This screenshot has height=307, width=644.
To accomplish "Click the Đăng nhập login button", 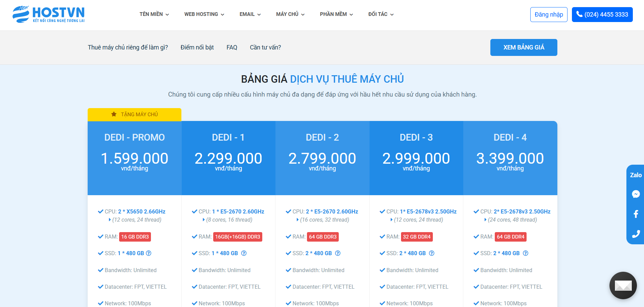I will click(x=549, y=15).
